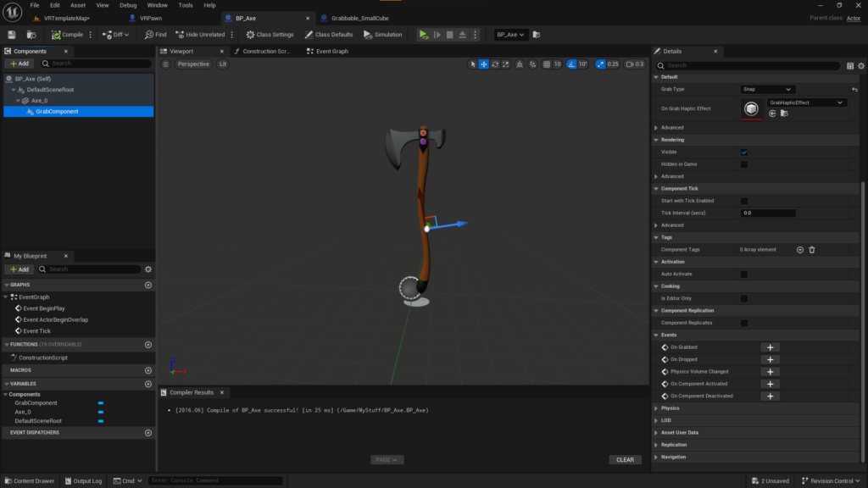Click the Compile blueprint button
Screen dimensions: 868x488
(x=67, y=35)
